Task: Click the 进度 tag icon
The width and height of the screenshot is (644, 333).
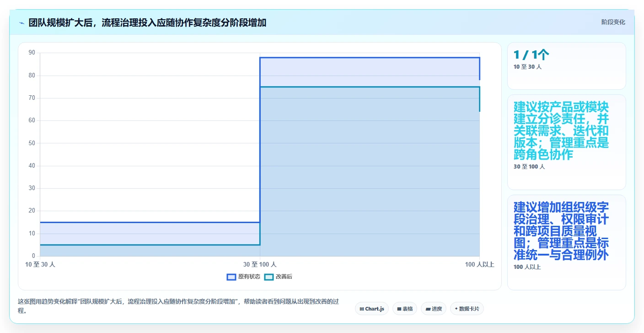Action: tap(428, 309)
